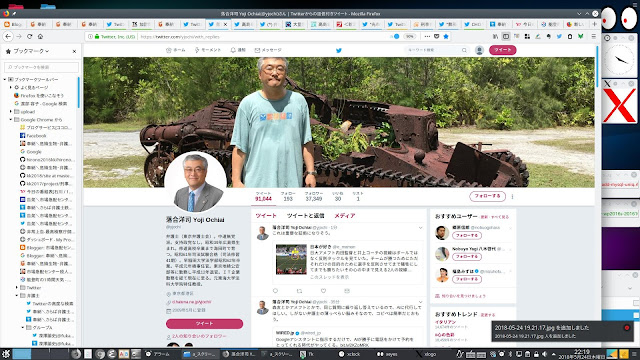Viewport: 640px width, 360px height.
Task: Click the bookmark star in address bar
Action: (x=446, y=36)
